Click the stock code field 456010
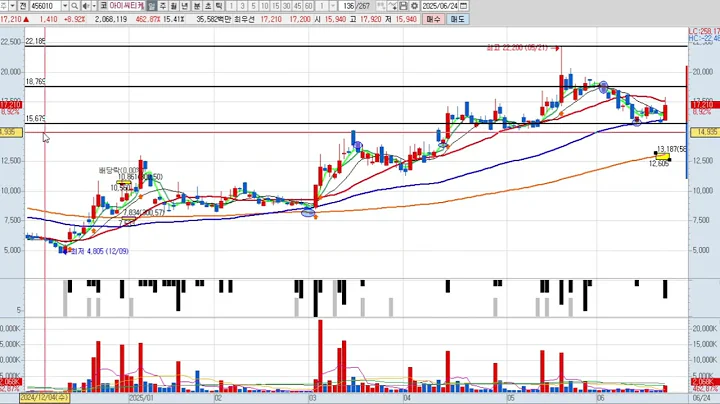The width and height of the screenshot is (720, 404). point(45,6)
